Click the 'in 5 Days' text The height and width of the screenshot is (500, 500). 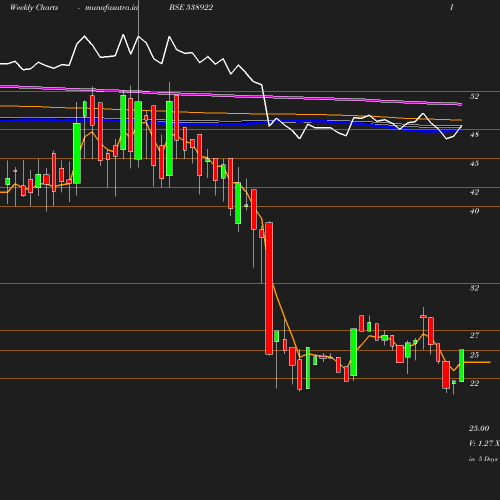tap(483, 459)
